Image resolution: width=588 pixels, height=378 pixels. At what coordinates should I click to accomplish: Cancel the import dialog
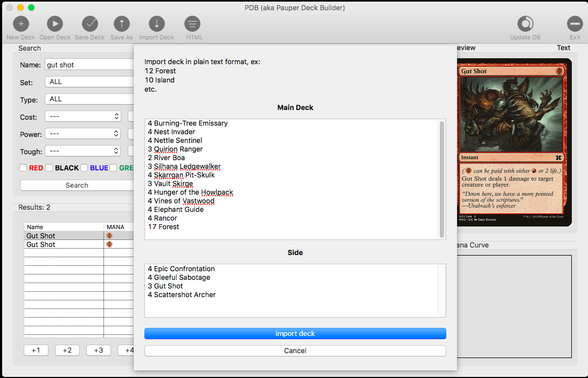pyautogui.click(x=295, y=350)
